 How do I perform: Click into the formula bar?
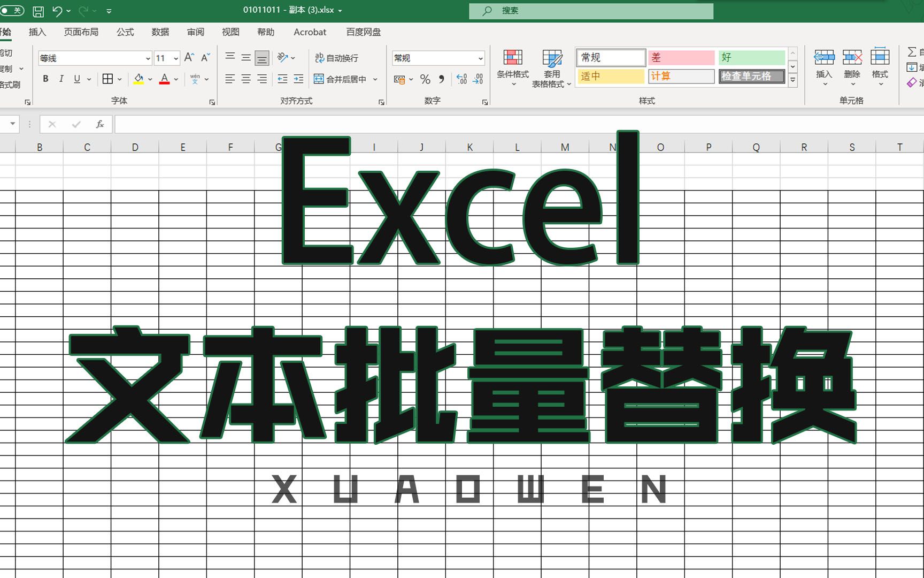click(x=519, y=125)
